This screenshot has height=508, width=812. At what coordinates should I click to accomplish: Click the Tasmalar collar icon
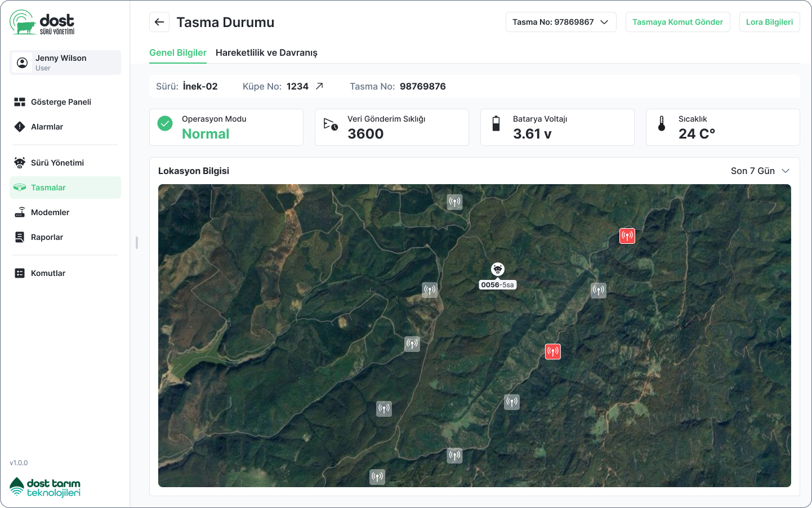click(x=20, y=188)
